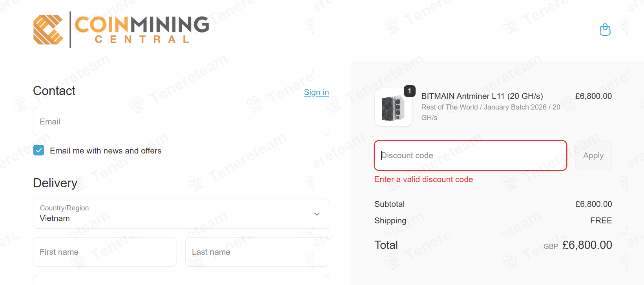Toggle the news and offers checkbox
This screenshot has height=285, width=644.
[x=39, y=150]
